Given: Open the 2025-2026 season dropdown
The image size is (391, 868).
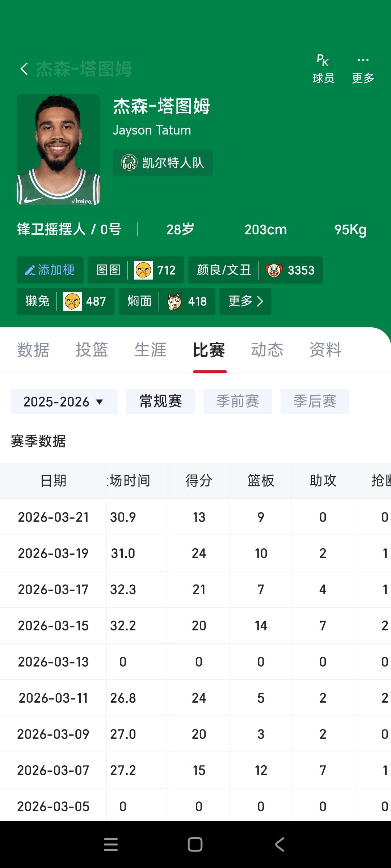Looking at the screenshot, I should pos(64,401).
